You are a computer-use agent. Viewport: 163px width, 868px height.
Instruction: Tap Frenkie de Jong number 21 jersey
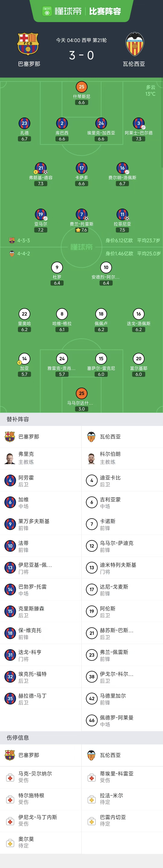(x=41, y=168)
